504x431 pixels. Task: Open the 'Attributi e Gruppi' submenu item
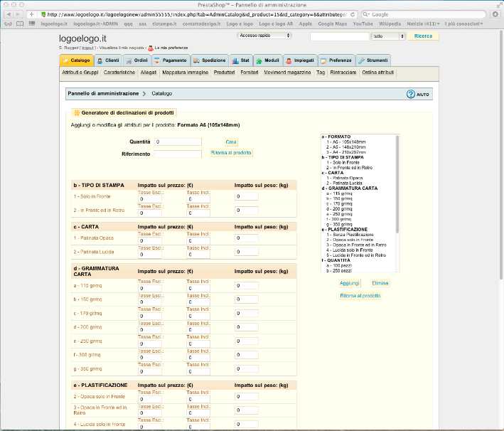click(x=80, y=73)
